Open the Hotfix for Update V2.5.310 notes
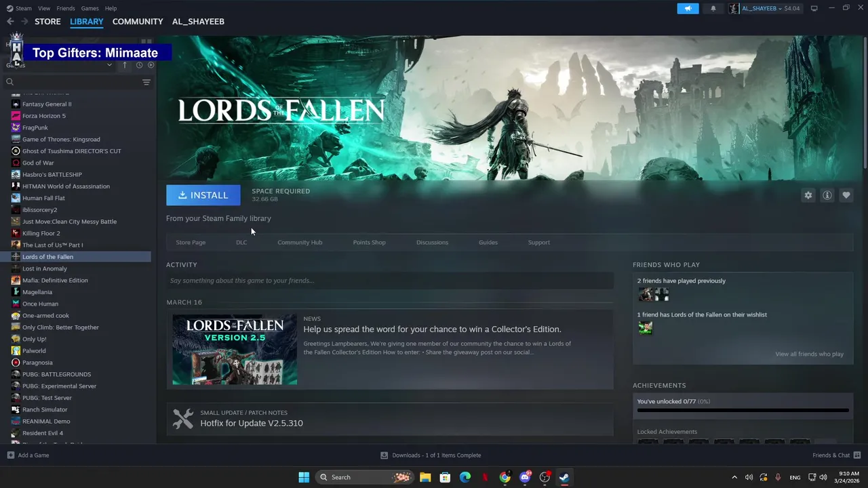 252,424
